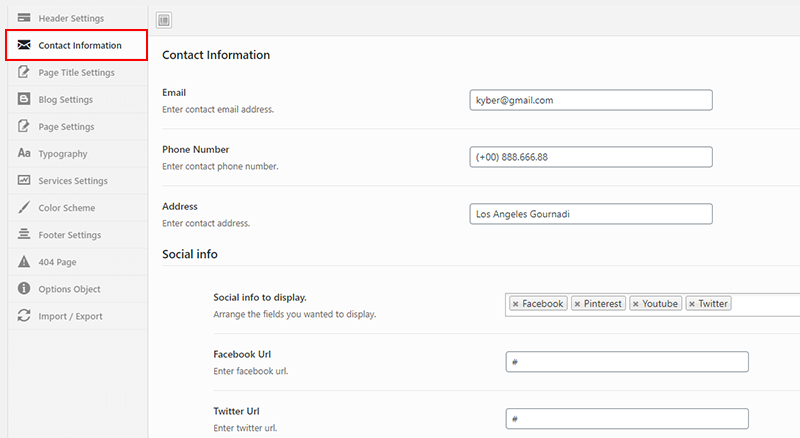Remove the Pinterest tag from social info

pos(577,304)
